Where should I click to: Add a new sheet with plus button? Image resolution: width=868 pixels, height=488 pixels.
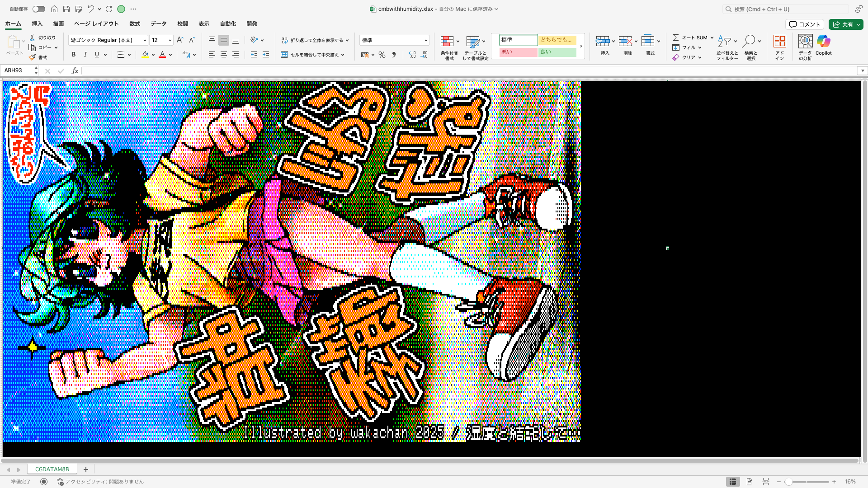(x=86, y=469)
